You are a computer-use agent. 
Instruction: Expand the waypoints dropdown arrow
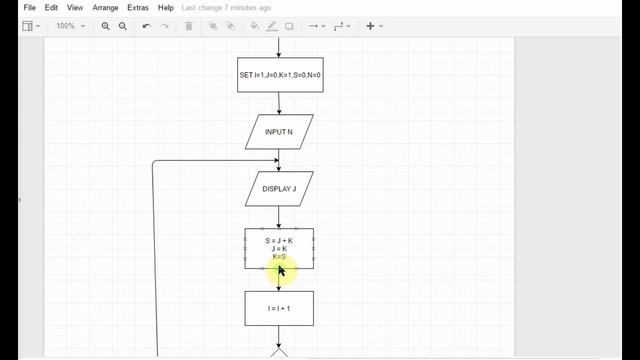pos(349,26)
